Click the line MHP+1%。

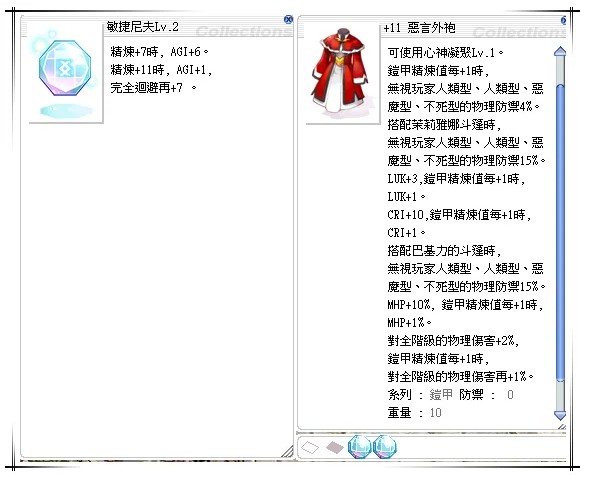(x=409, y=323)
